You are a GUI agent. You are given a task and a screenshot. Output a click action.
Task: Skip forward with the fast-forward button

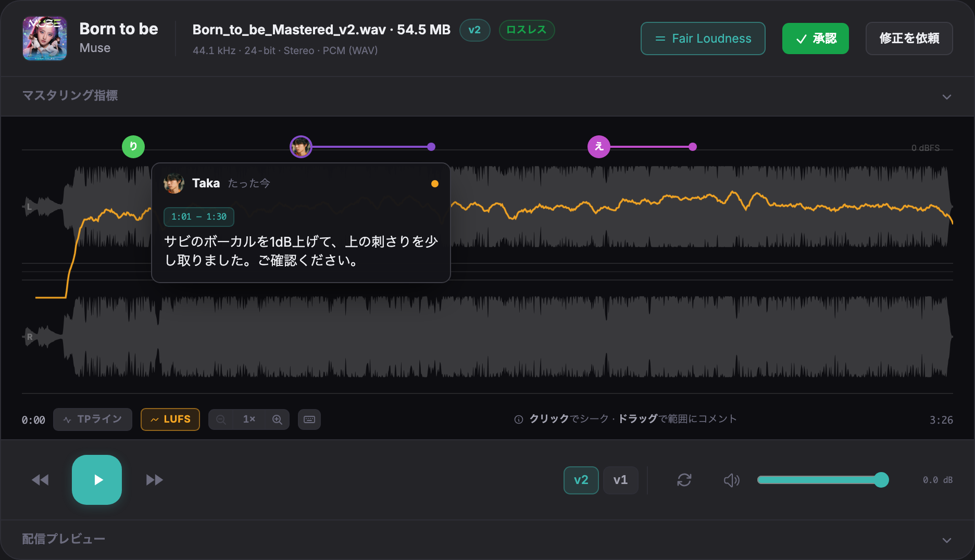(x=155, y=480)
